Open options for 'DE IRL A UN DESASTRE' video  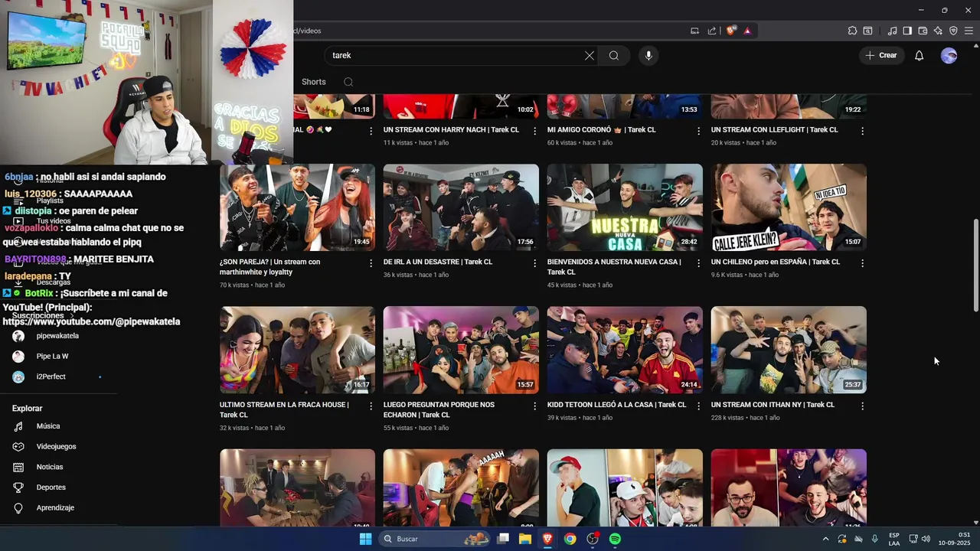(534, 262)
